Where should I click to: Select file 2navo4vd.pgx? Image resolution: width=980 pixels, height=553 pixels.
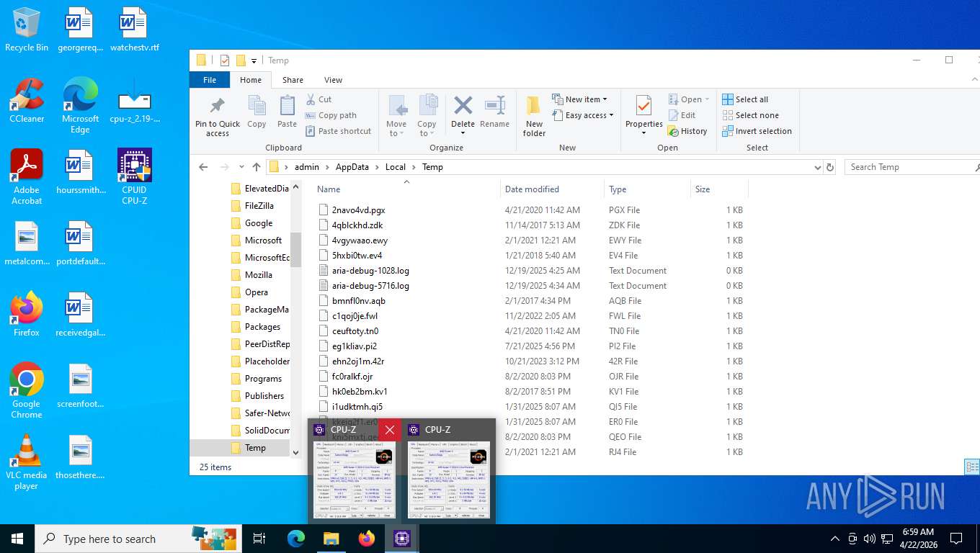(358, 210)
